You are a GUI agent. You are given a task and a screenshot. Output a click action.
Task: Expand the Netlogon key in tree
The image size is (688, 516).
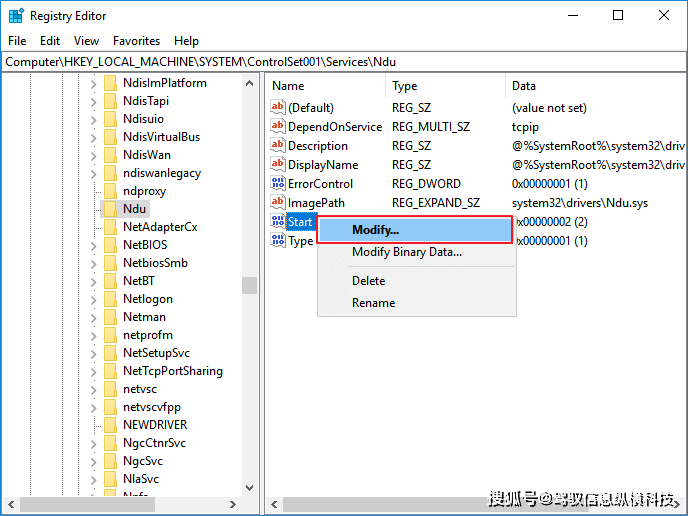[x=93, y=299]
